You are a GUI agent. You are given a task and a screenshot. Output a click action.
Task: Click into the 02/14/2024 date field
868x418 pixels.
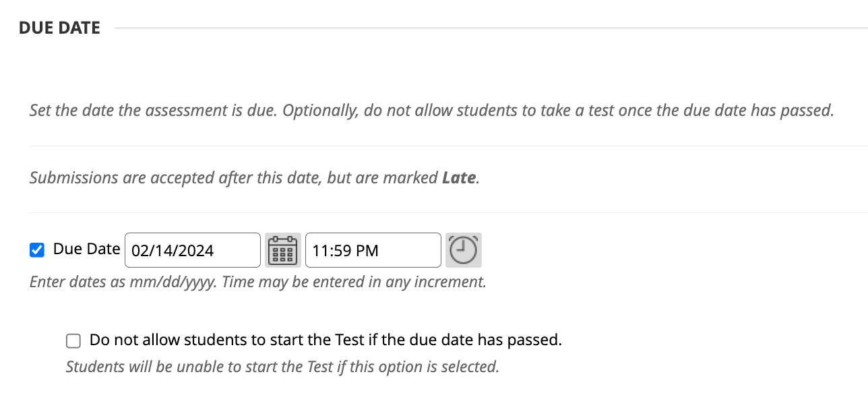192,250
